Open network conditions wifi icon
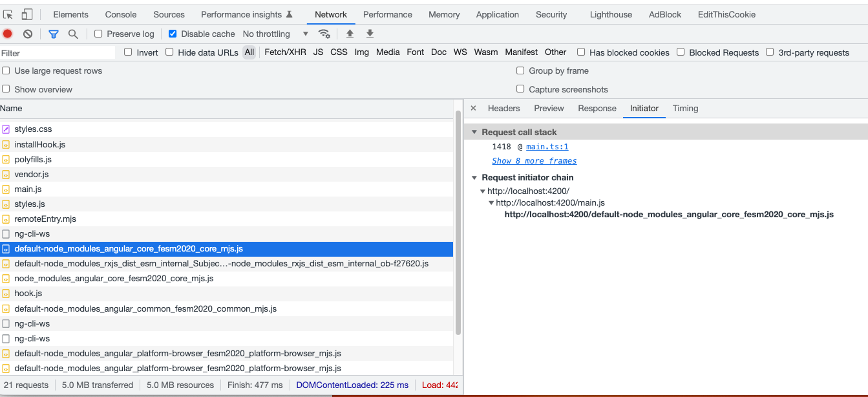 click(x=324, y=34)
